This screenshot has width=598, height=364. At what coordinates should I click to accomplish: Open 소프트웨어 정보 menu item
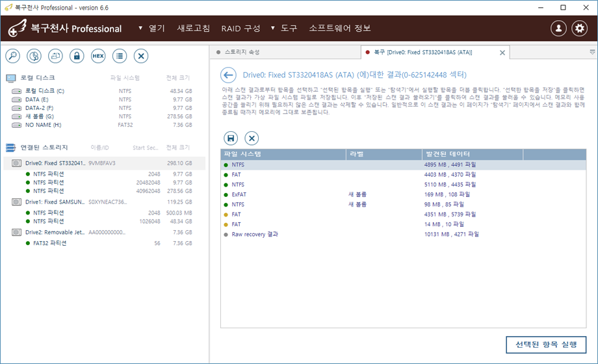click(x=340, y=28)
